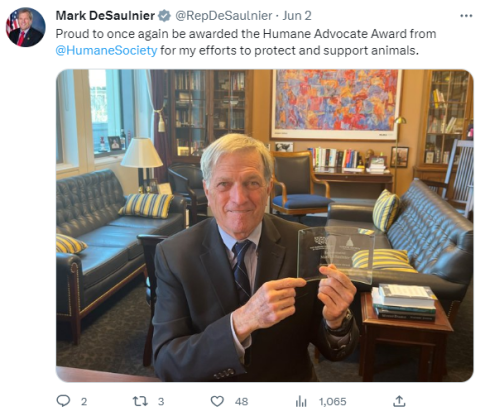Click the Mark DeSaulnier display name
480x416 pixels.
[x=105, y=16]
